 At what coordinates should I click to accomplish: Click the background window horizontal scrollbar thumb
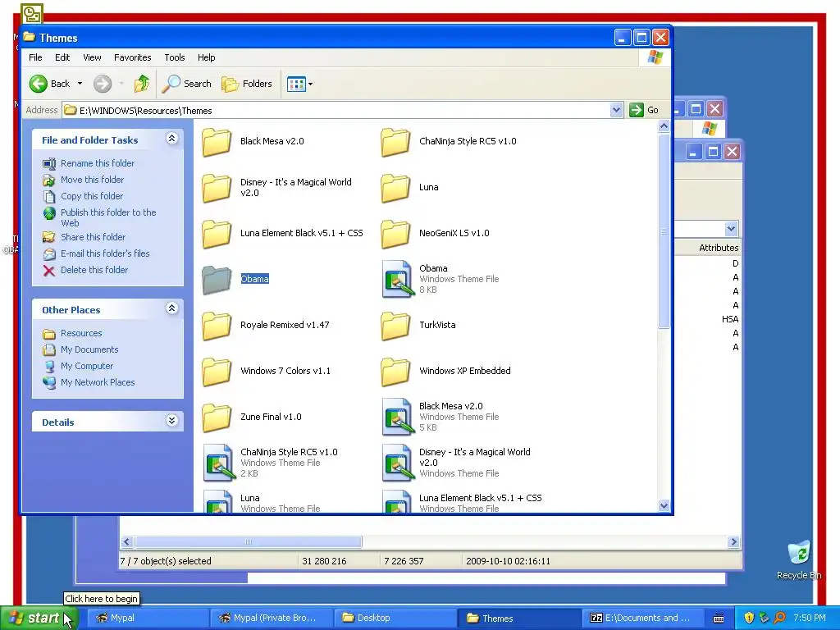(248, 541)
